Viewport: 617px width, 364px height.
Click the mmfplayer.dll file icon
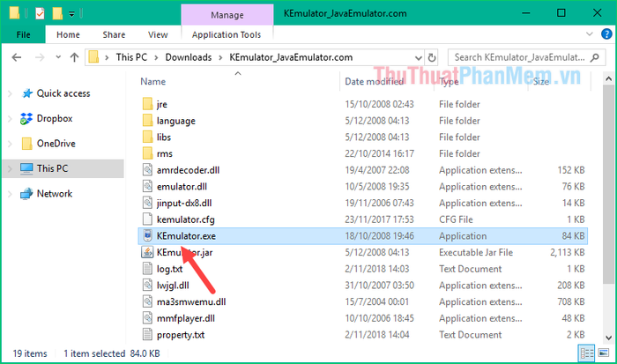tap(147, 318)
